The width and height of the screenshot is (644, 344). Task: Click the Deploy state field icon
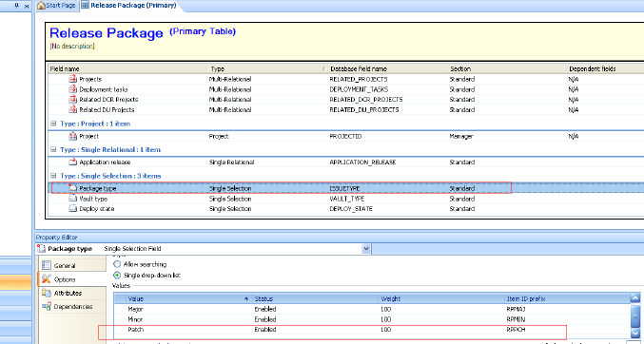click(x=72, y=208)
